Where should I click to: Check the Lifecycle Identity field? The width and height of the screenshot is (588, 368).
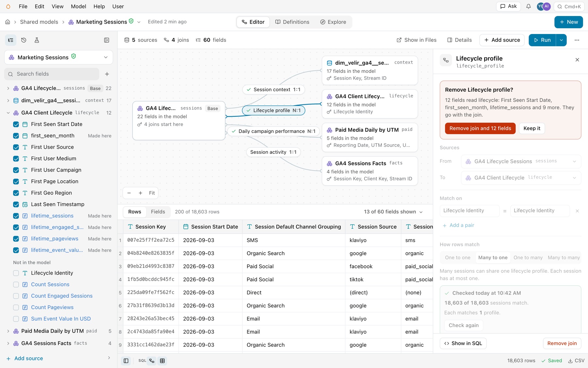tap(16, 273)
